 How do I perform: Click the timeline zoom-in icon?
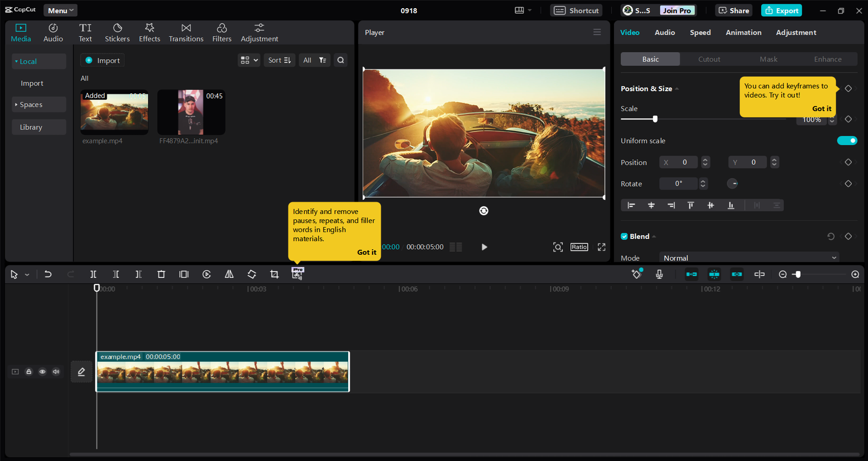[x=856, y=274]
